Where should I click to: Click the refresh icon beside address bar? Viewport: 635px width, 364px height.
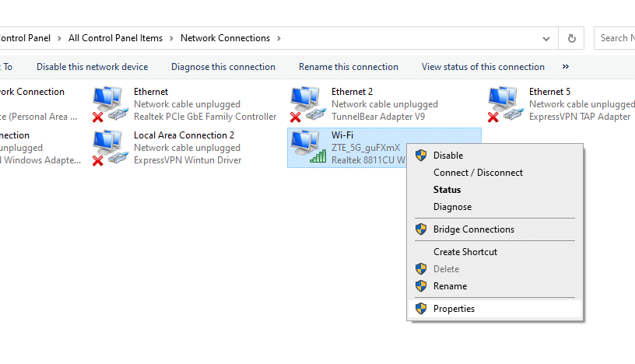(571, 38)
